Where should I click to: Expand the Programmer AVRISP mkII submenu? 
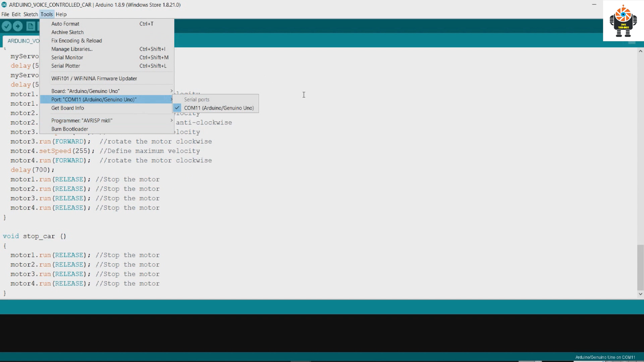point(107,121)
